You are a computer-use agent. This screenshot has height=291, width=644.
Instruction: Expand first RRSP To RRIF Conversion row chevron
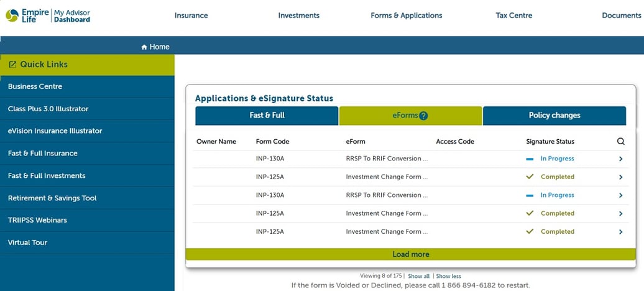pos(620,159)
